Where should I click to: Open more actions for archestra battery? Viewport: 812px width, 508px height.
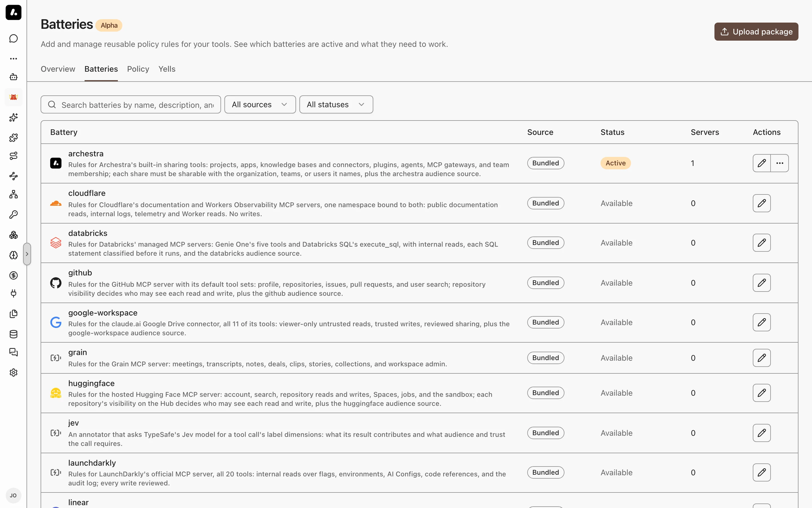[780, 163]
